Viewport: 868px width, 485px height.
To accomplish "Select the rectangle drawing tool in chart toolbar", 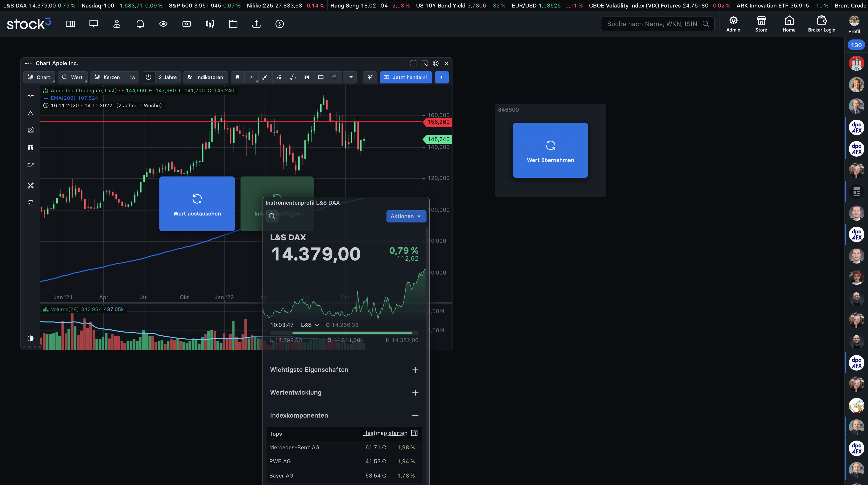I will [320, 77].
